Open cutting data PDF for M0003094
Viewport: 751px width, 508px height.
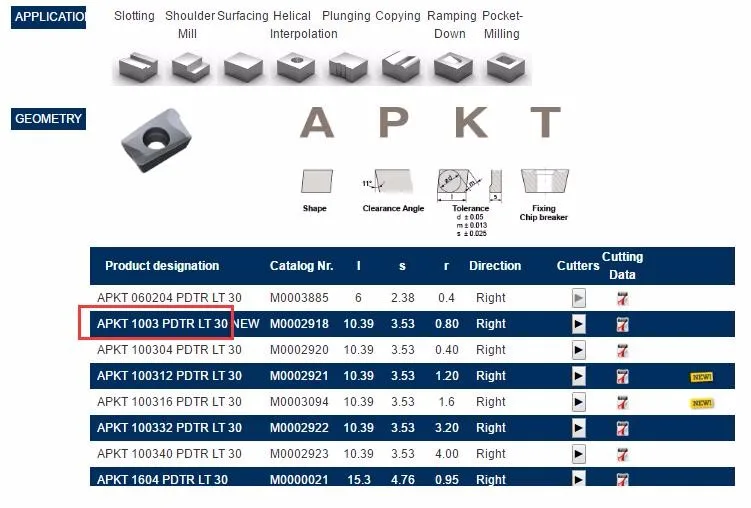622,402
